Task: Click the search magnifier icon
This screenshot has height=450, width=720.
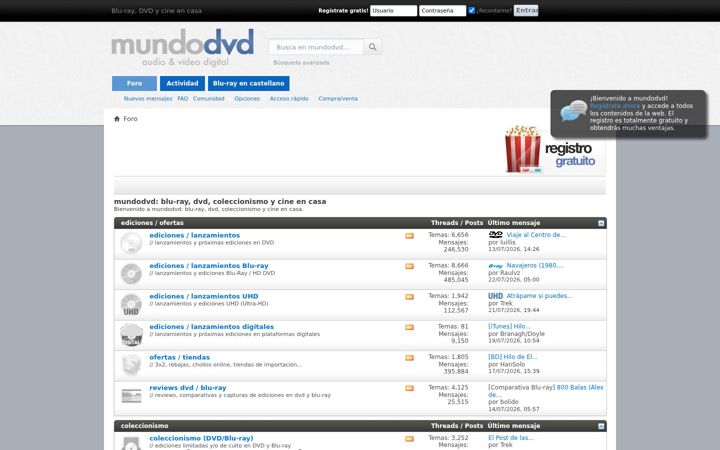Action: [x=372, y=47]
